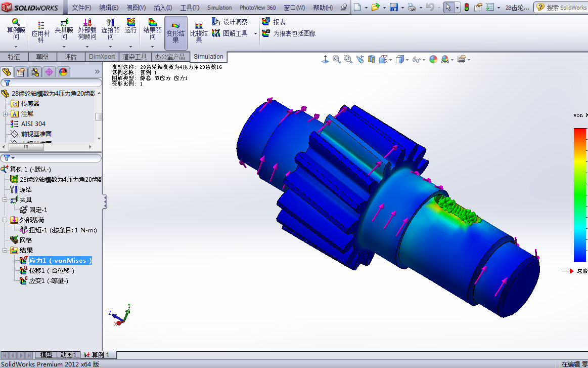Open Results Advisor (结果顾问) icon
The image size is (588, 368).
coord(152,29)
